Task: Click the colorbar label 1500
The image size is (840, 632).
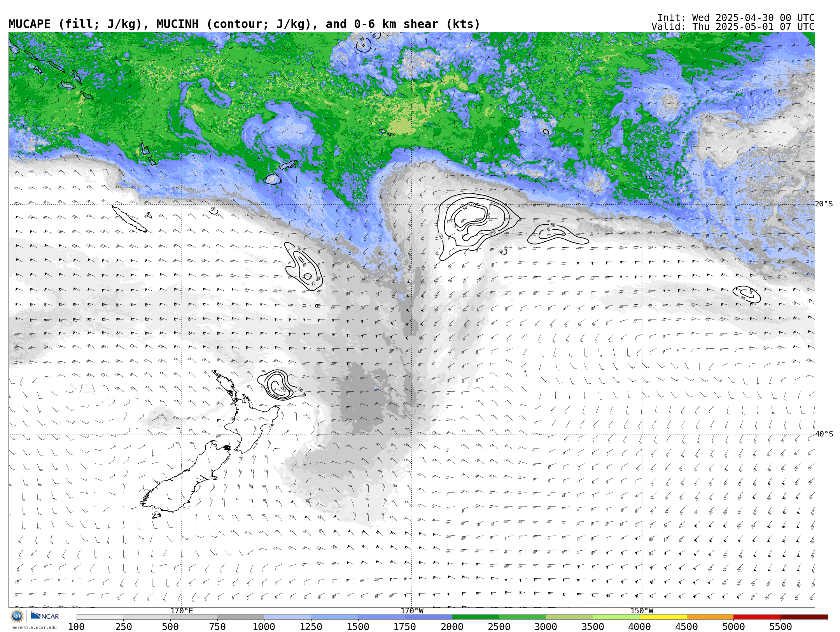Action: (358, 627)
